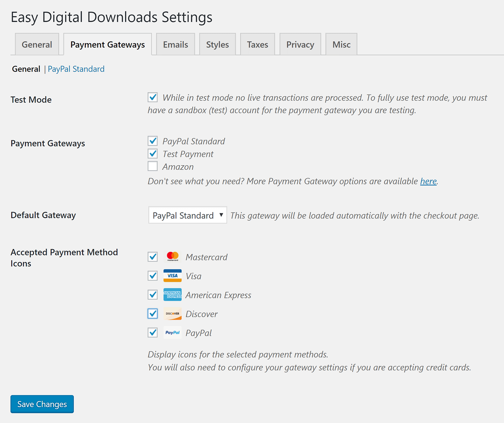Click 'Accepted Payment Method Icons' label

tap(64, 258)
